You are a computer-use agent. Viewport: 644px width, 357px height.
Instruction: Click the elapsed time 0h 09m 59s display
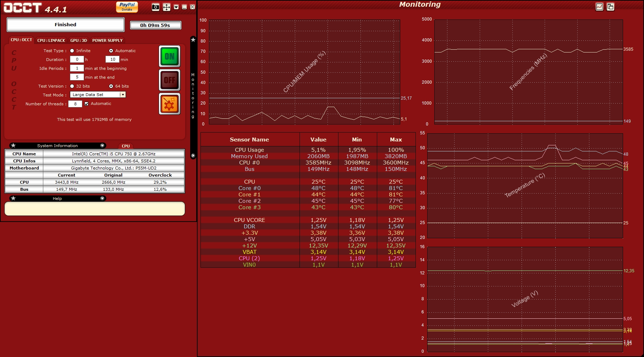pyautogui.click(x=156, y=25)
